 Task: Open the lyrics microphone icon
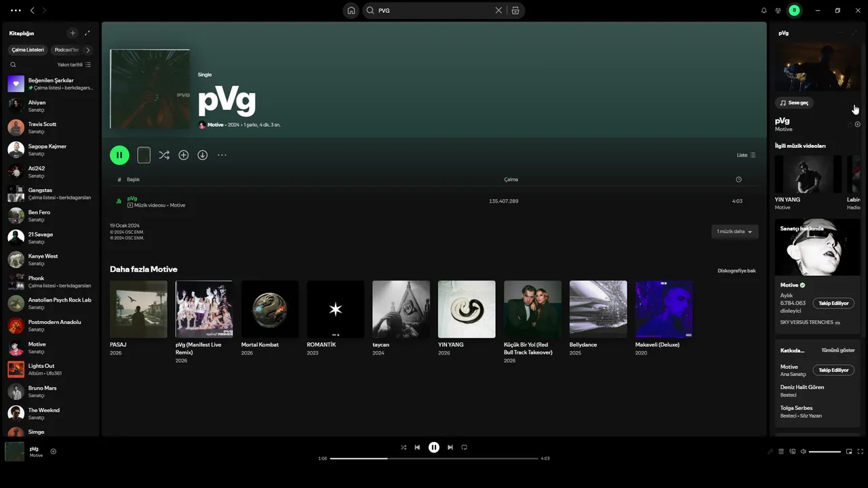tap(770, 451)
